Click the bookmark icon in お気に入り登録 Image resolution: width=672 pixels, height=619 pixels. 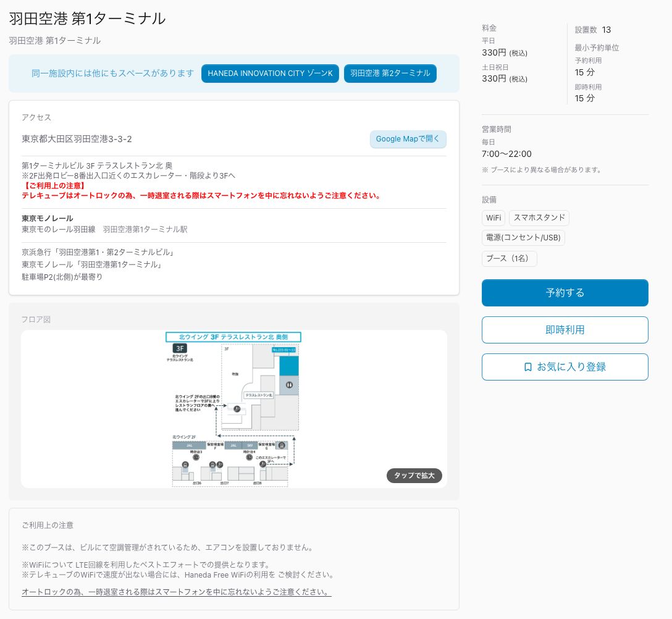click(528, 367)
